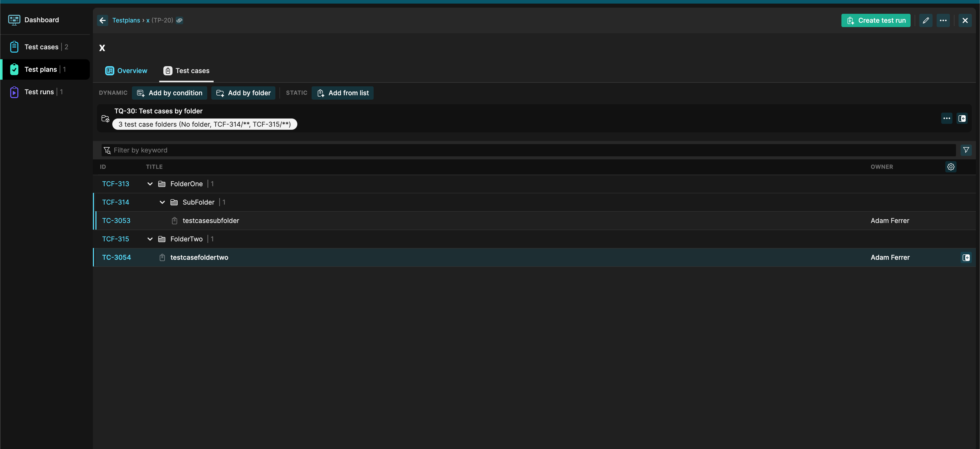The width and height of the screenshot is (980, 449).
Task: Click the Dashboard monitor icon
Action: click(x=14, y=20)
